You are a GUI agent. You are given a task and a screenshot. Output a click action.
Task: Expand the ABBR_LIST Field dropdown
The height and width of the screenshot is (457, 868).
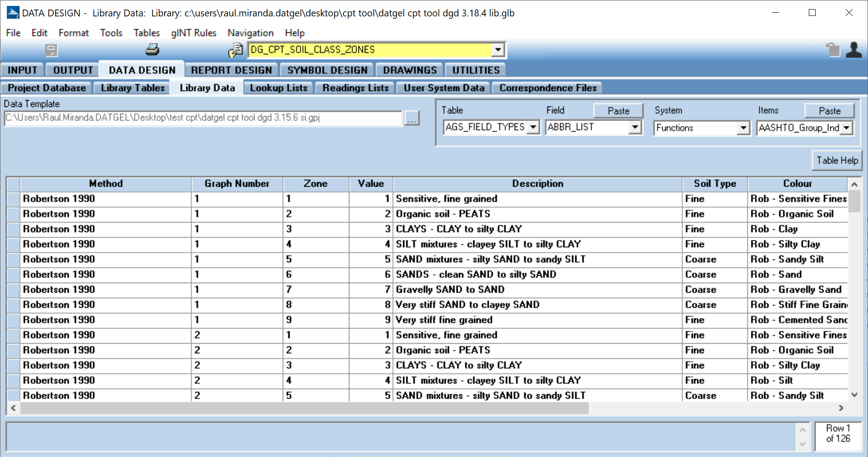(x=635, y=127)
